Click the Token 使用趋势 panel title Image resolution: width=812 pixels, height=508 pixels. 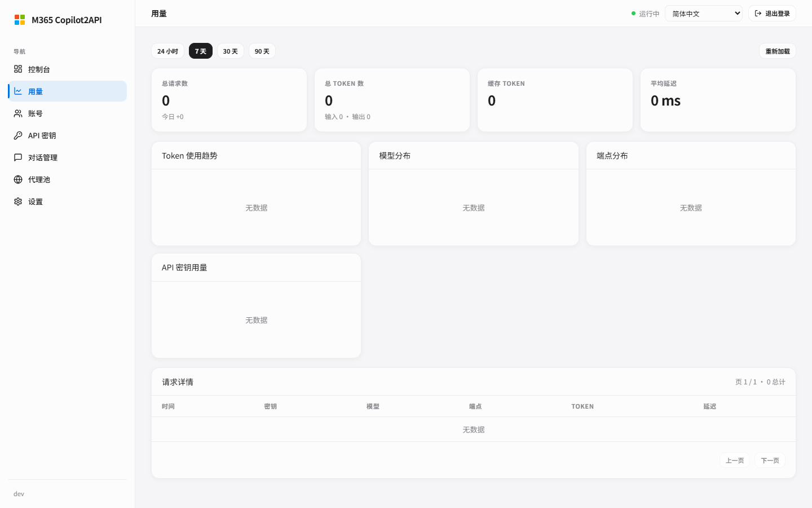tap(189, 156)
